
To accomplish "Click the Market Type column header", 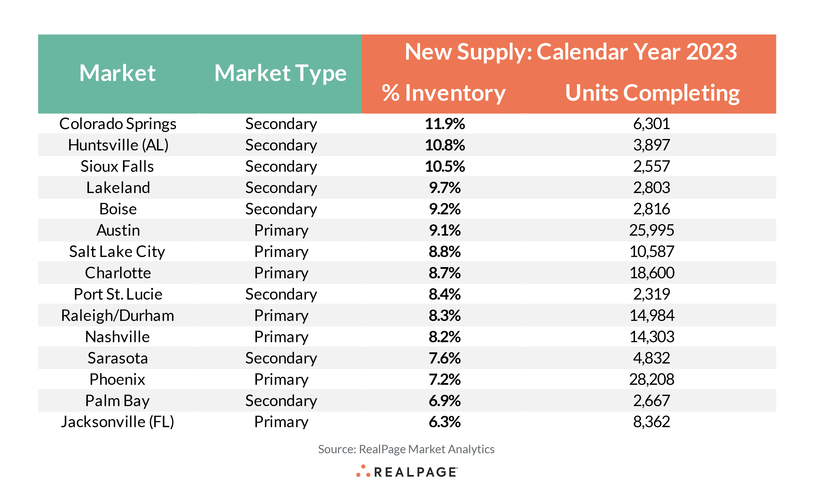I will tap(280, 73).
